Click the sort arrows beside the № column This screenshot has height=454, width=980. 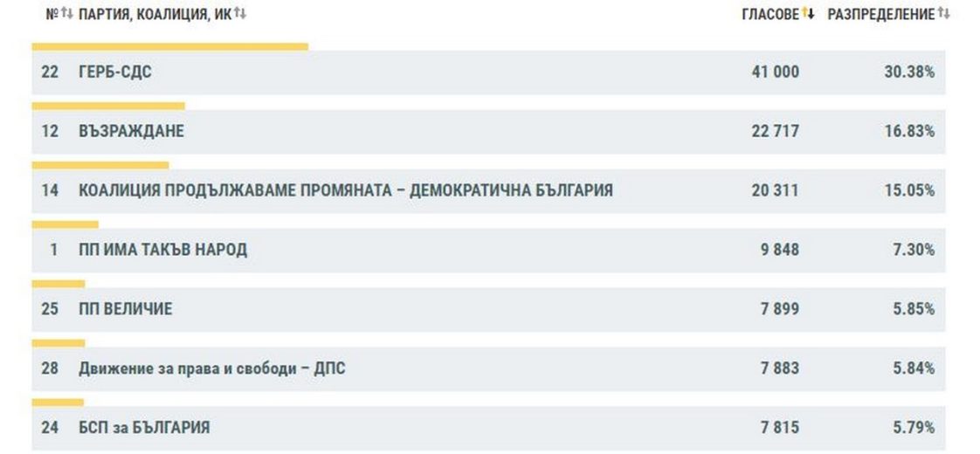(x=66, y=14)
